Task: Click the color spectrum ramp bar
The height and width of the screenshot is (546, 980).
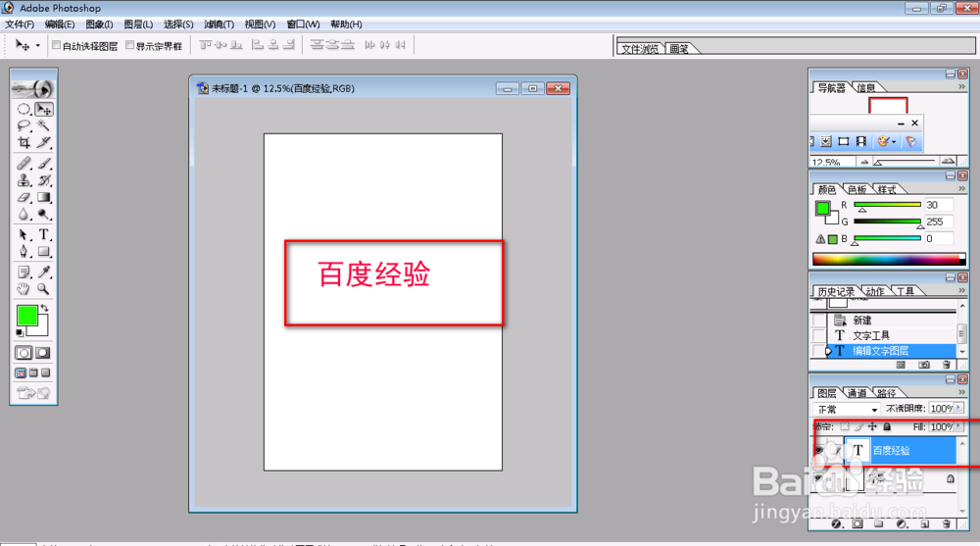Action: (889, 259)
